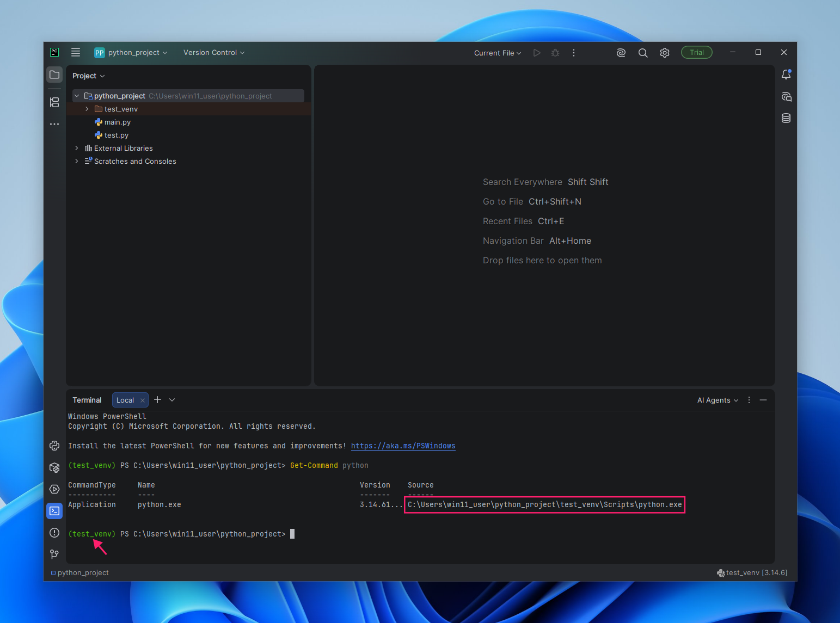Open the Version Control dropdown

tap(214, 53)
